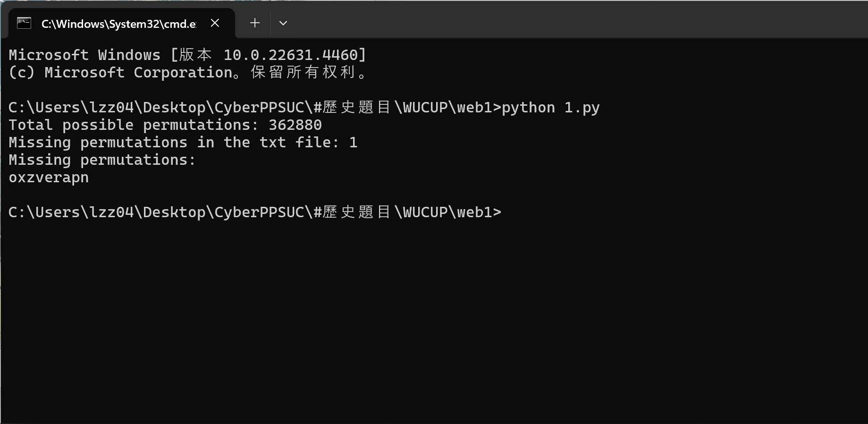
Task: Close the cmd.exe tab
Action: pos(215,23)
